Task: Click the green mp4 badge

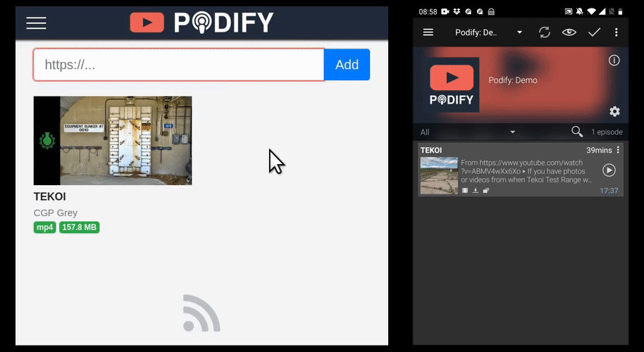Action: [x=45, y=227]
